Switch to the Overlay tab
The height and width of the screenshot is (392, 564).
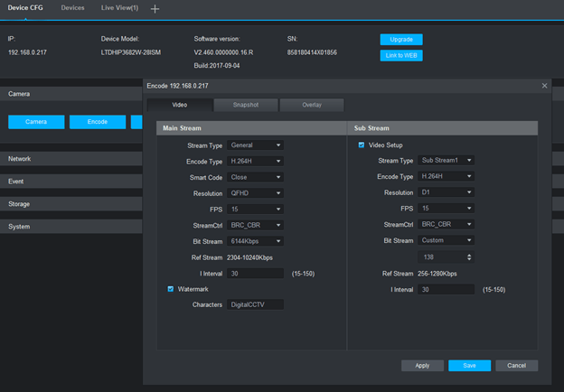[x=311, y=105]
